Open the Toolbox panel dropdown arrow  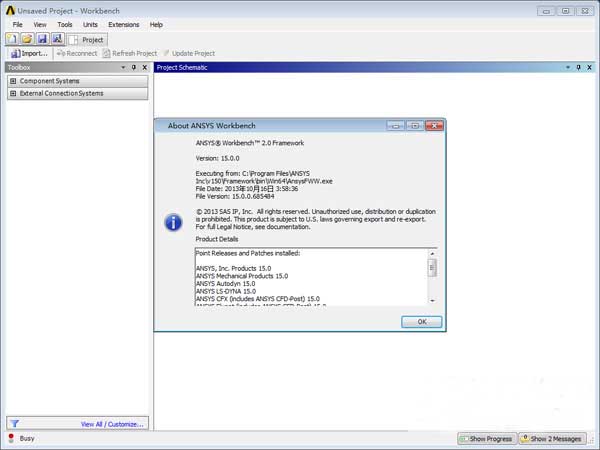(123, 67)
